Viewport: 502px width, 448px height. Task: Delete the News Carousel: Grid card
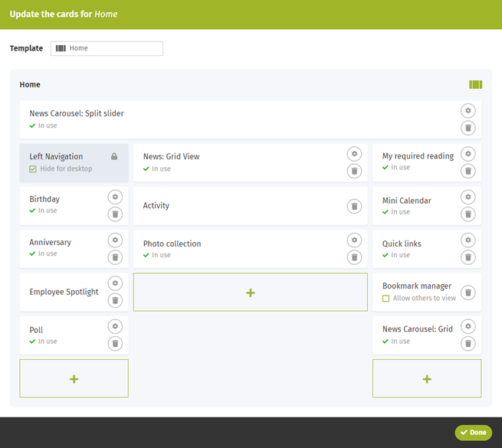[468, 344]
